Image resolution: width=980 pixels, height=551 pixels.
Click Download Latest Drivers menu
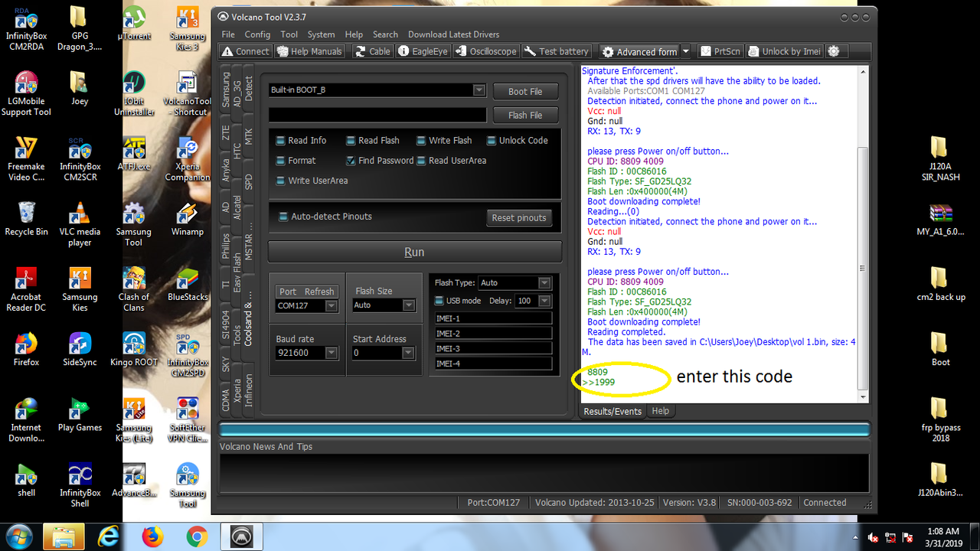[453, 34]
